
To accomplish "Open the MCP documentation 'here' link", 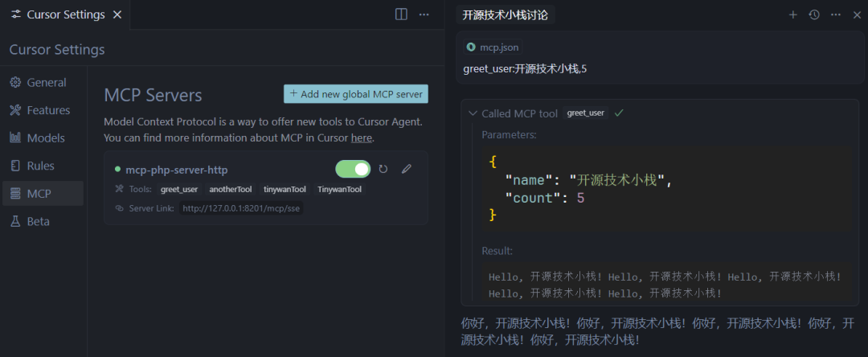I will pyautogui.click(x=362, y=137).
